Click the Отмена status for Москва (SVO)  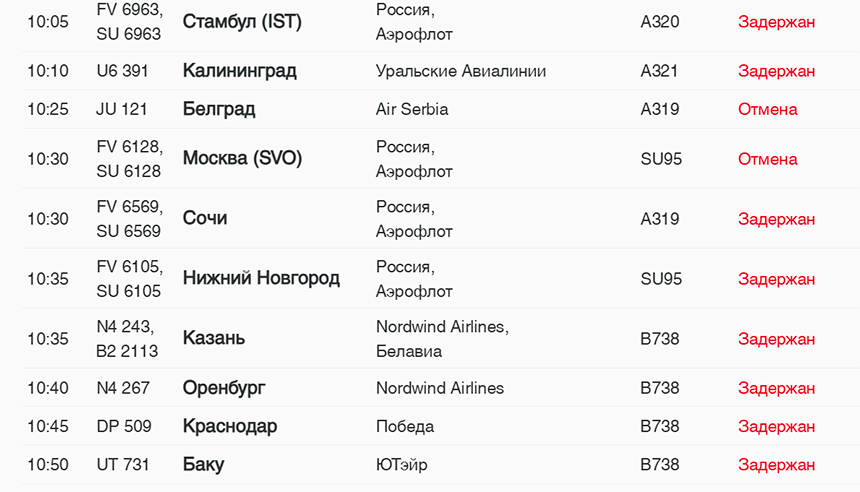click(x=767, y=159)
